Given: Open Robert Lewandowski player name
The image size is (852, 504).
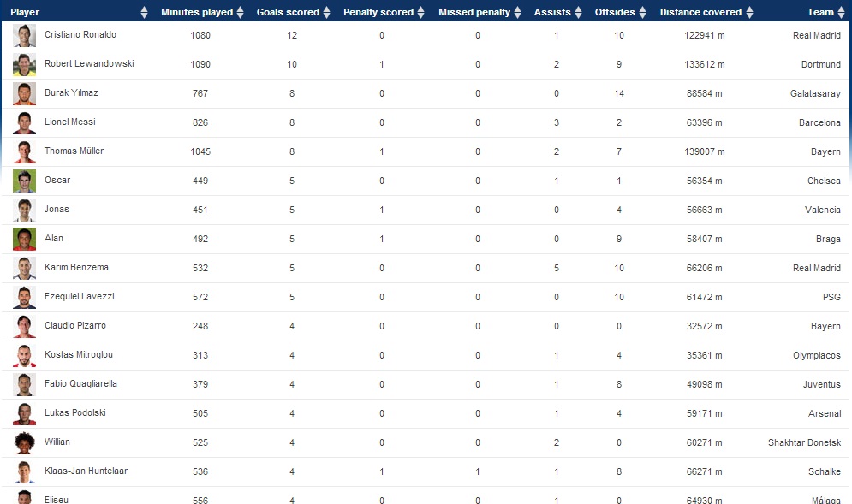Looking at the screenshot, I should [89, 63].
